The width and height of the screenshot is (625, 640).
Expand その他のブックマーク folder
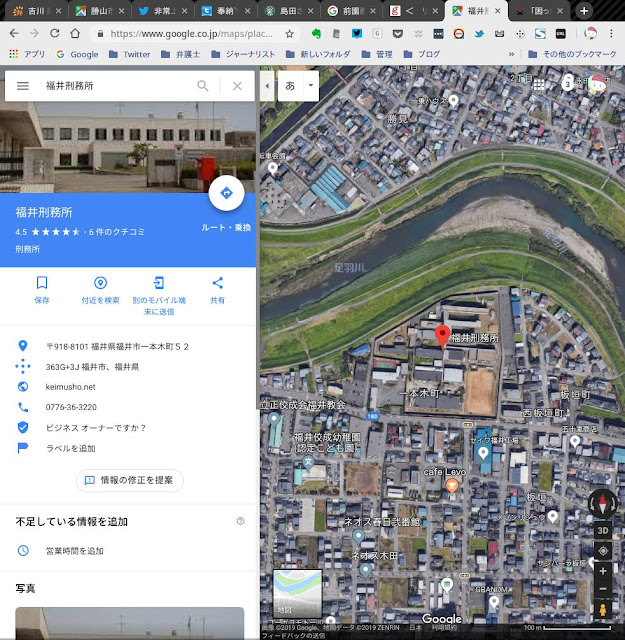coord(572,54)
